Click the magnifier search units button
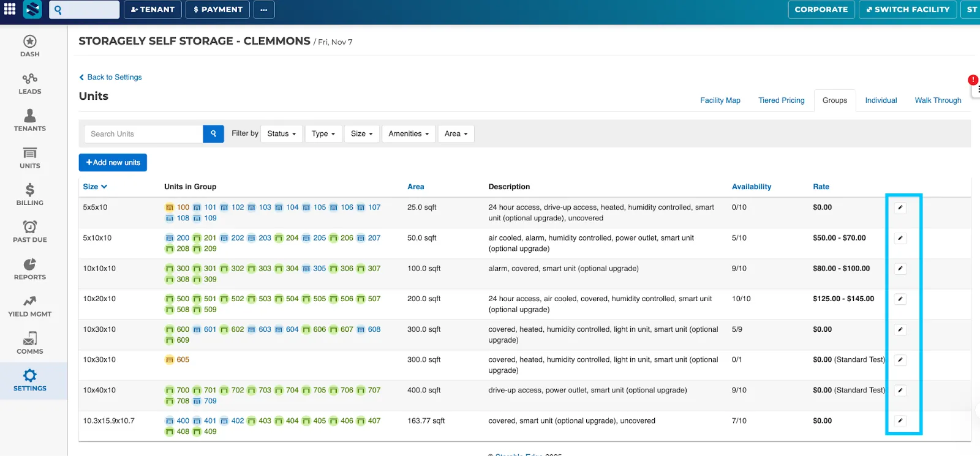 (x=213, y=133)
